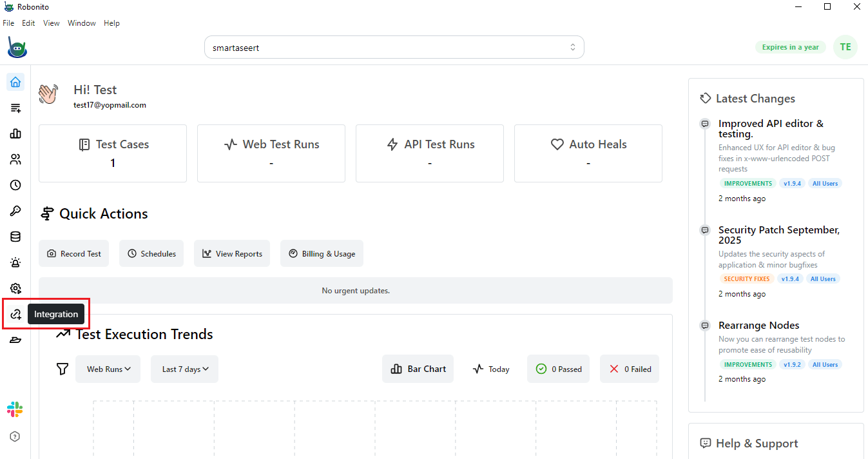The height and width of the screenshot is (459, 868).
Task: Open Schedules using the clock sidebar icon
Action: click(x=15, y=185)
